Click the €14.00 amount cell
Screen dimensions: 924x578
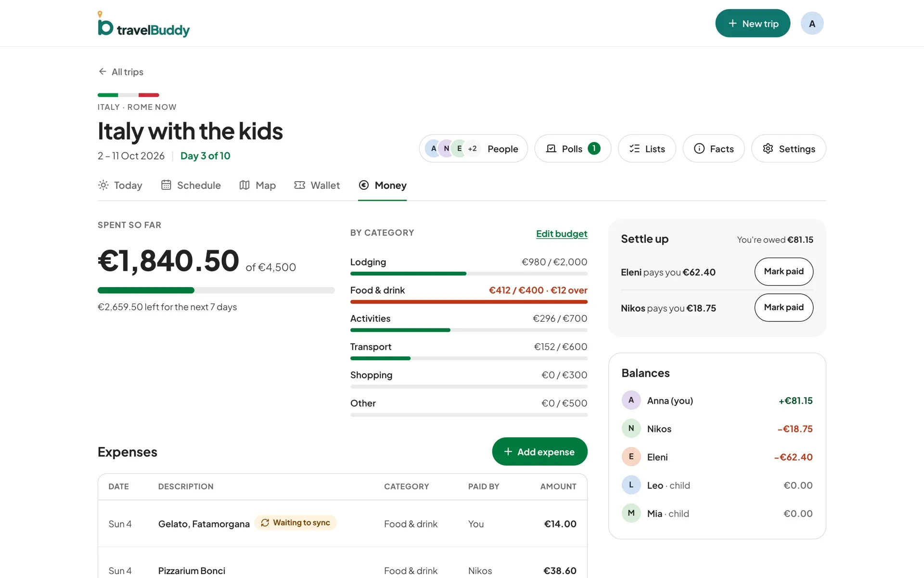(x=560, y=524)
